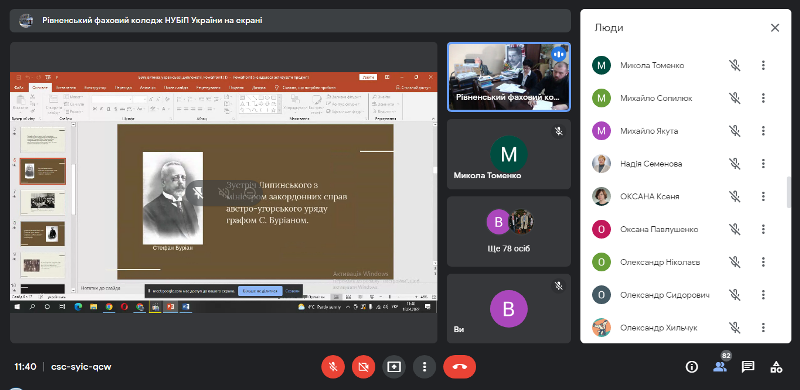Open the Activities icon

click(x=776, y=367)
